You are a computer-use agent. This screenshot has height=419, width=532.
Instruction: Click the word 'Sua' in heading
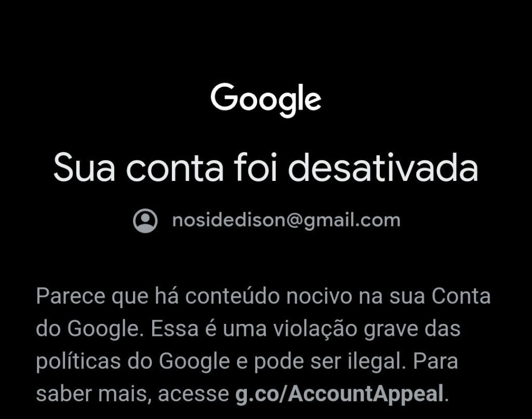tap(84, 168)
